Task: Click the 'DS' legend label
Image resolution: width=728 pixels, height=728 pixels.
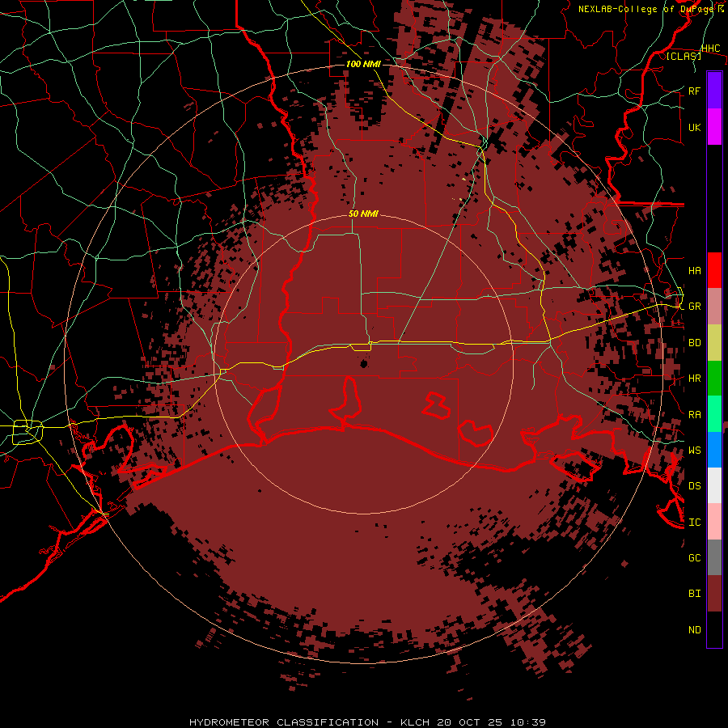Action: (x=694, y=486)
